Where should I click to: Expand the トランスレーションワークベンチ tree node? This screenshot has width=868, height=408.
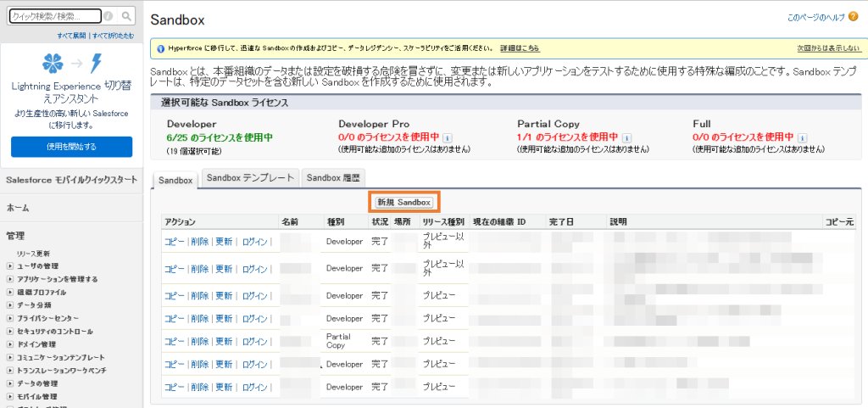click(x=10, y=371)
